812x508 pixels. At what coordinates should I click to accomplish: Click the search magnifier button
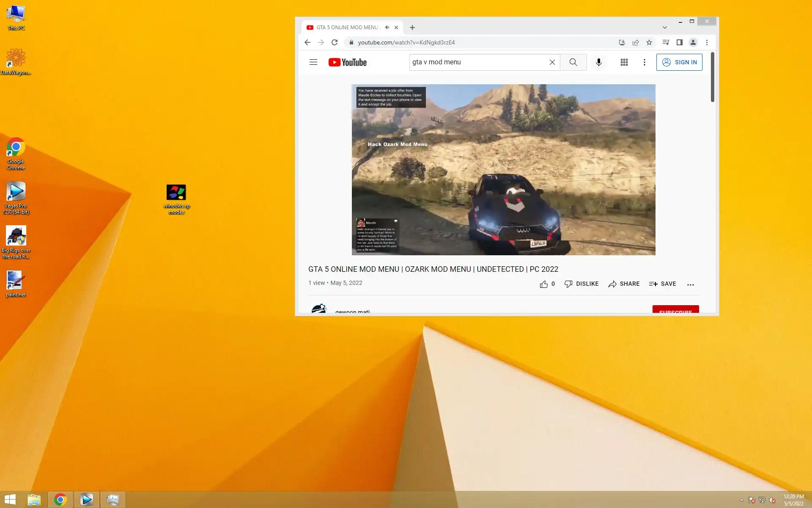(x=573, y=62)
